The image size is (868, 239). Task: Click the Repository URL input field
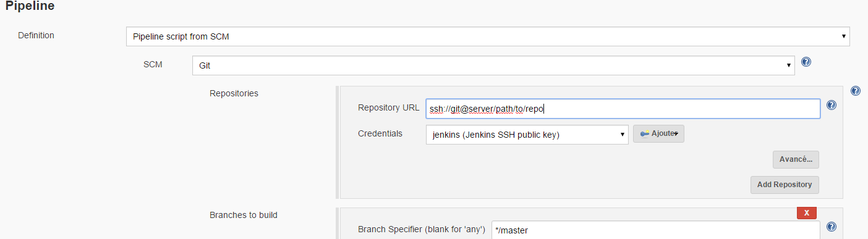pyautogui.click(x=623, y=109)
